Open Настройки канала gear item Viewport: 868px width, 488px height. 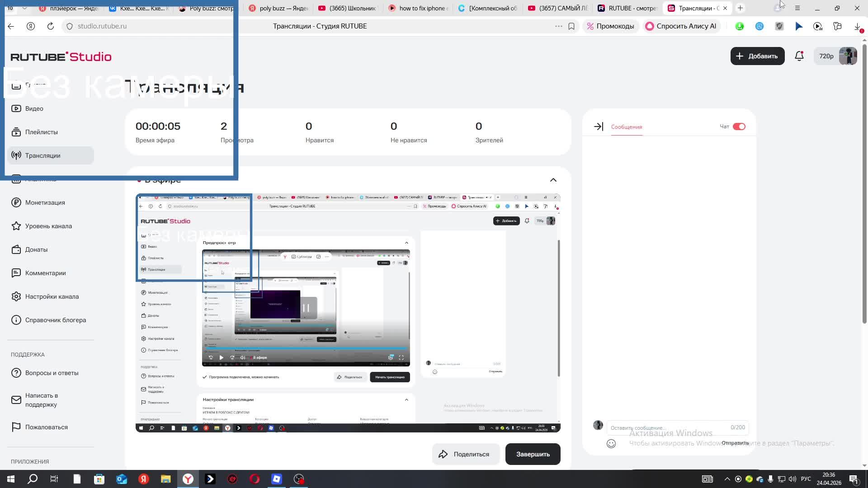click(x=52, y=296)
